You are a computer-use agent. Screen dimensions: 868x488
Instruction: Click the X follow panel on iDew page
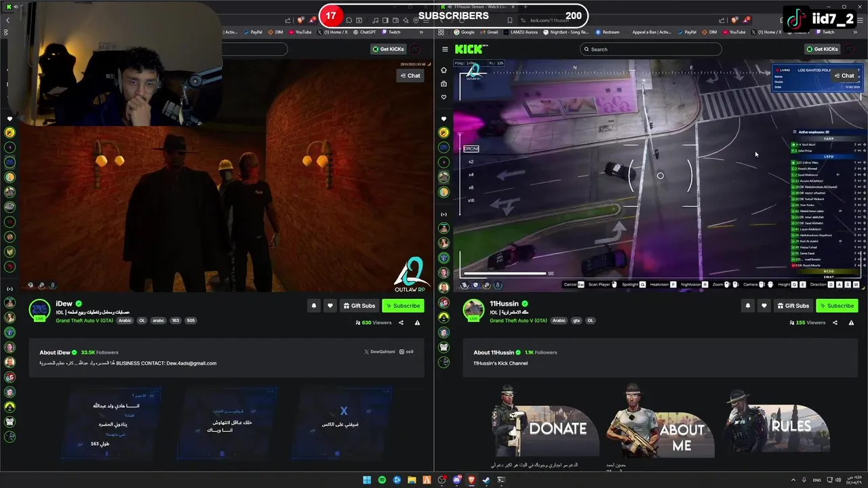(343, 422)
